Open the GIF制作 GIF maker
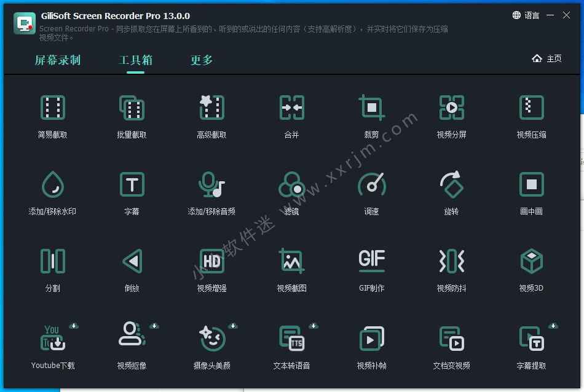 371,270
